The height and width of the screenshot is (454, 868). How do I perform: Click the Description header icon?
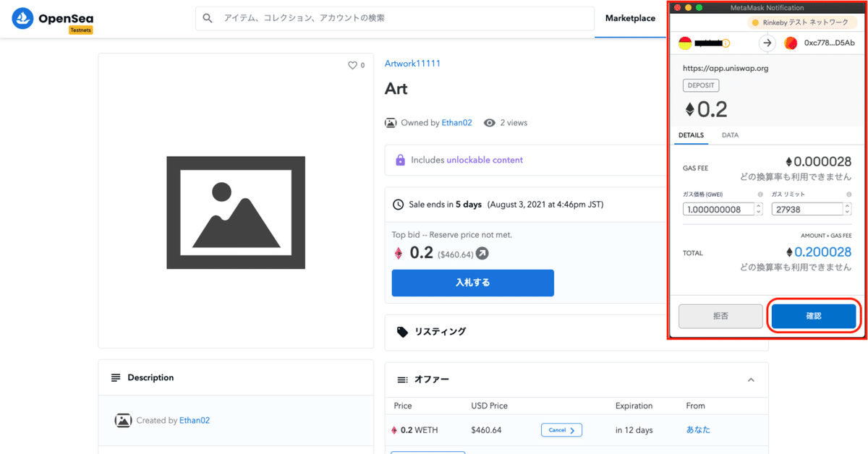116,377
